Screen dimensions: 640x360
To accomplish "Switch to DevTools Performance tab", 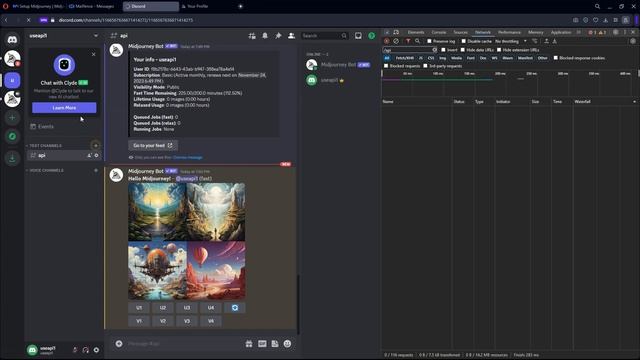I will [509, 32].
